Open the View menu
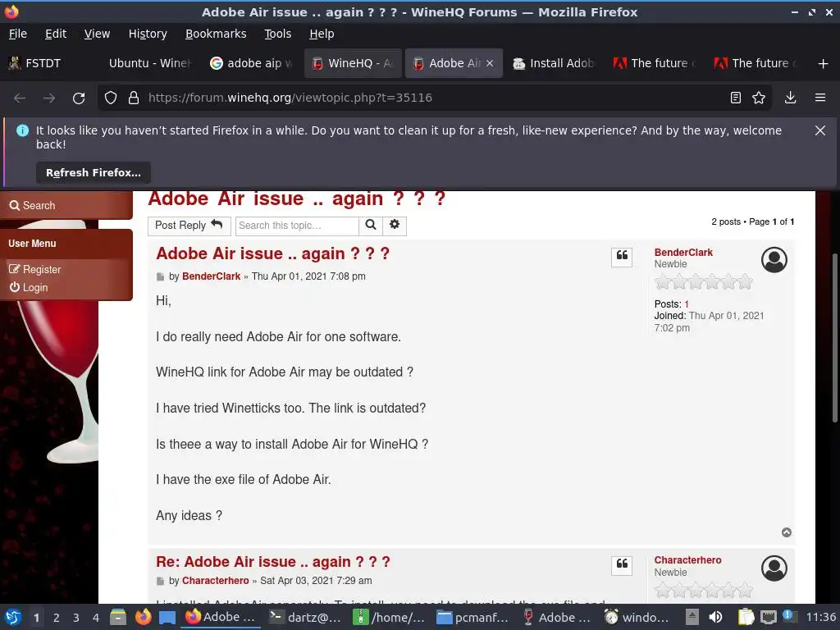This screenshot has height=630, width=840. [x=97, y=34]
